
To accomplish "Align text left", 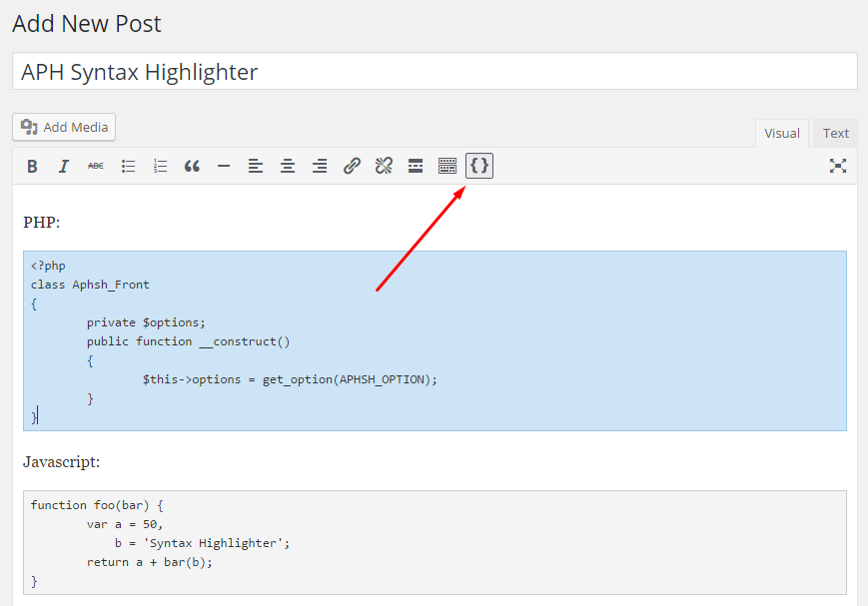I will [255, 166].
